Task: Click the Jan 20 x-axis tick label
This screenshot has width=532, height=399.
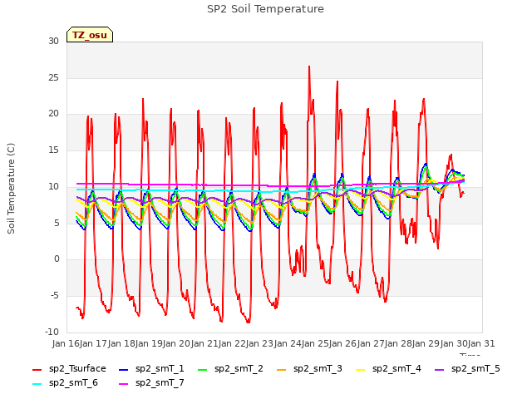Action: (176, 343)
